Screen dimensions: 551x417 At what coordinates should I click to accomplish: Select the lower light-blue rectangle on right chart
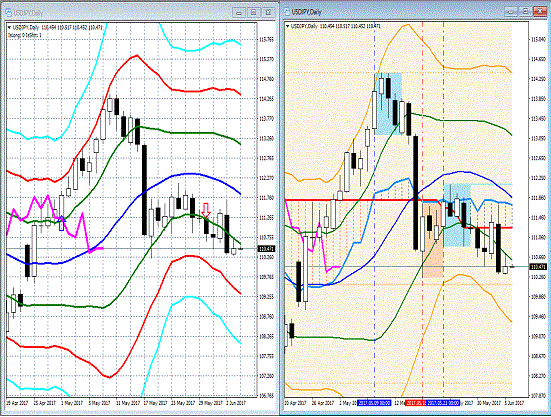pyautogui.click(x=457, y=215)
